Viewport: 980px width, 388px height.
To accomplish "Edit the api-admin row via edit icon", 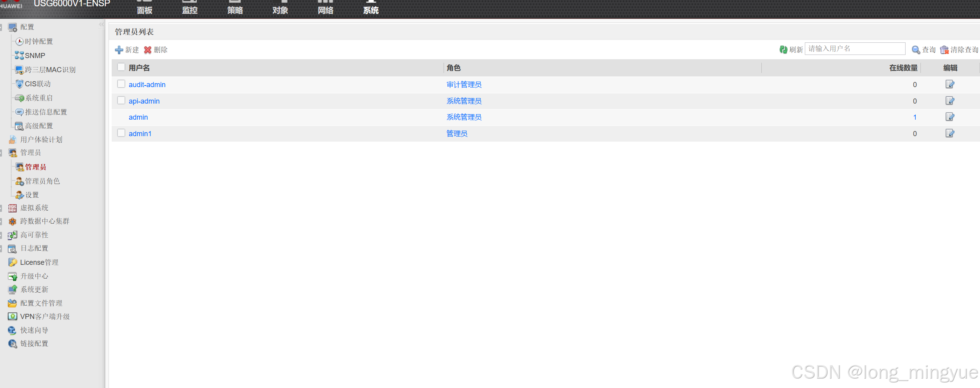I will 950,101.
